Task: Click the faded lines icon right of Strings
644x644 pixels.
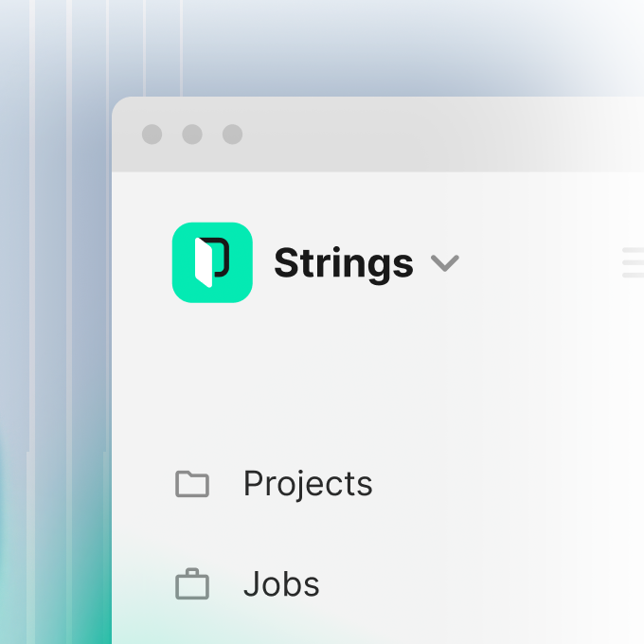Action: click(x=633, y=262)
